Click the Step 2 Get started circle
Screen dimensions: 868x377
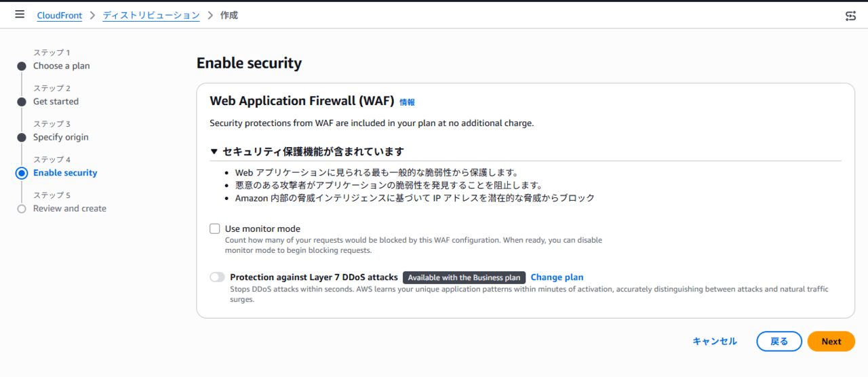(x=22, y=102)
